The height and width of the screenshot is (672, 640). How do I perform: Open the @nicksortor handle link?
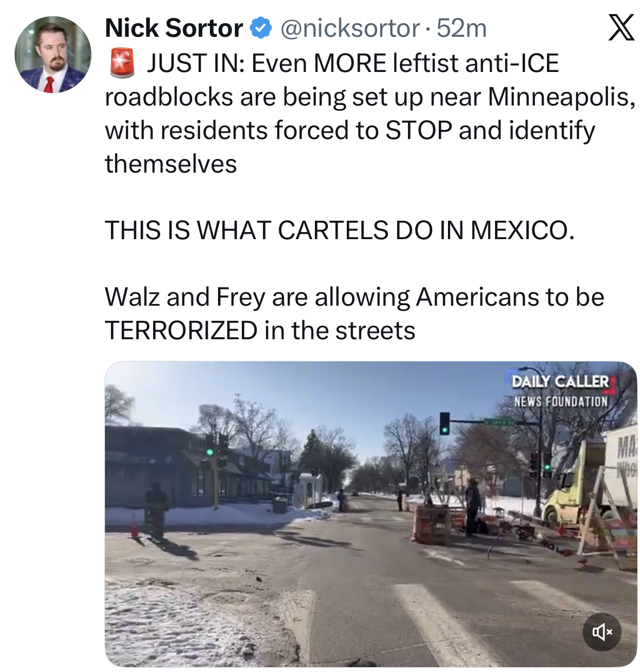point(349,28)
